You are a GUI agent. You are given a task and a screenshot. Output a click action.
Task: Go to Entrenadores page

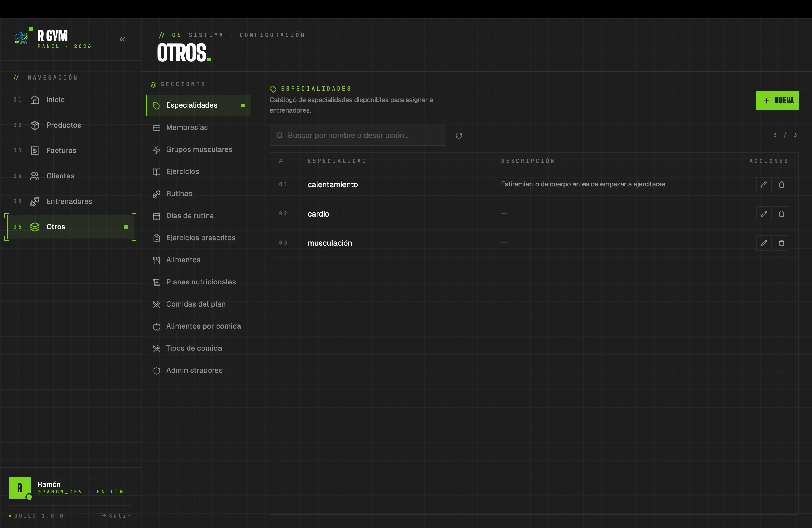pos(70,201)
